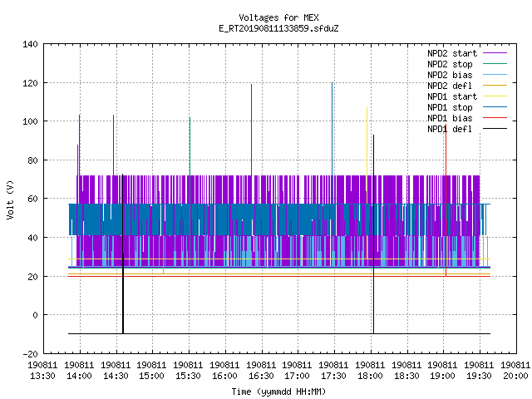The width and height of the screenshot is (532, 399).
Task: Click the black vertical spike just after 18:00
Action: tap(373, 234)
